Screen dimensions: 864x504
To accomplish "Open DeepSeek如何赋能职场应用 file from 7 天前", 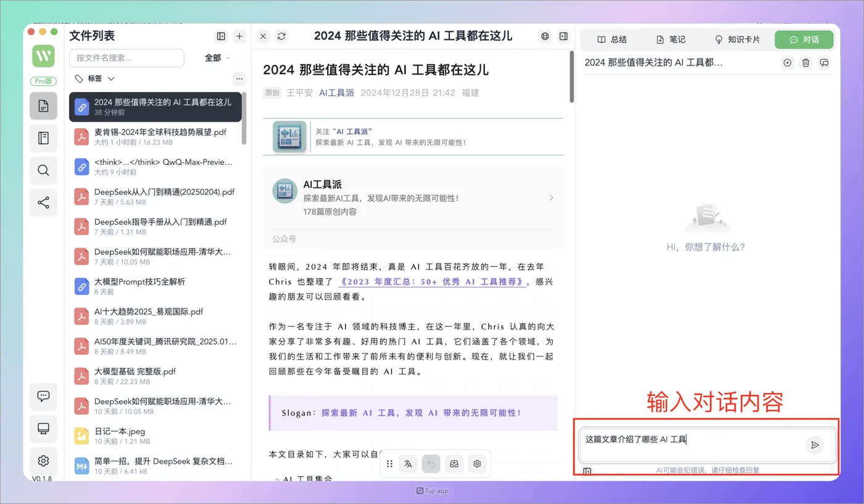I will click(x=156, y=256).
